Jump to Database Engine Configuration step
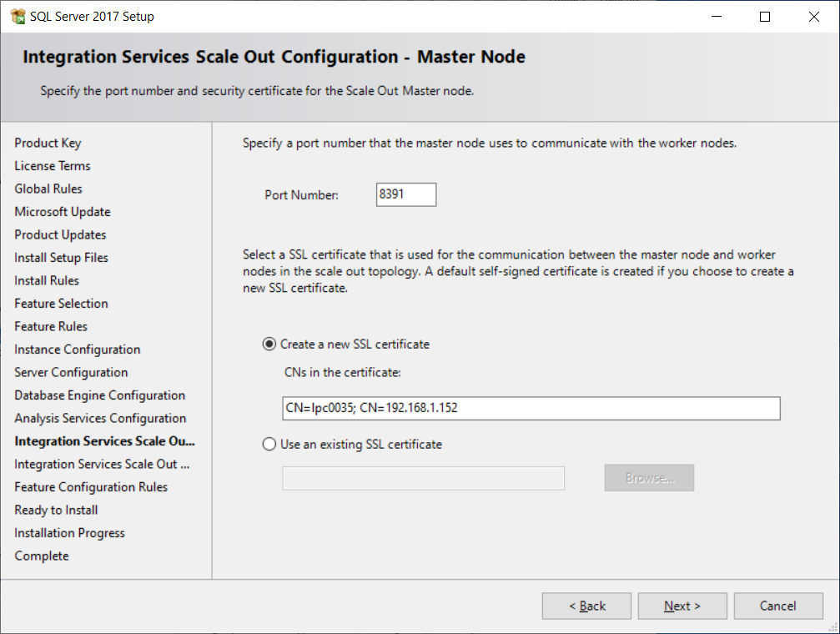 click(99, 395)
